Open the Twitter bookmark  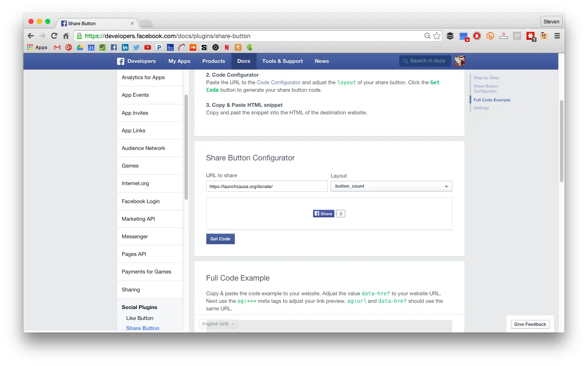pyautogui.click(x=136, y=47)
